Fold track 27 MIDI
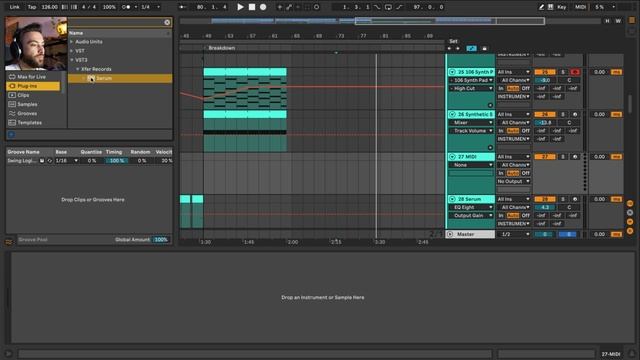Screen dimensions: 640x360 pyautogui.click(x=452, y=157)
